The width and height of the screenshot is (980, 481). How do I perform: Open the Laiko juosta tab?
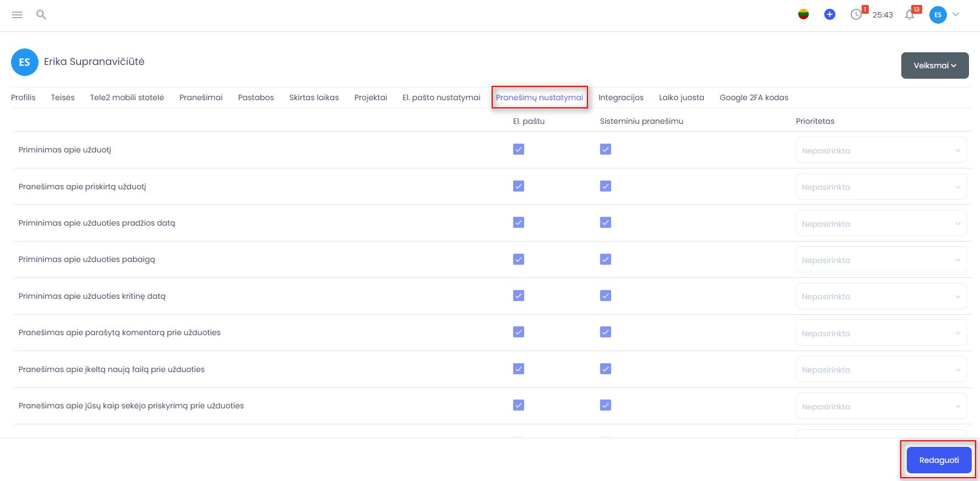pos(682,97)
